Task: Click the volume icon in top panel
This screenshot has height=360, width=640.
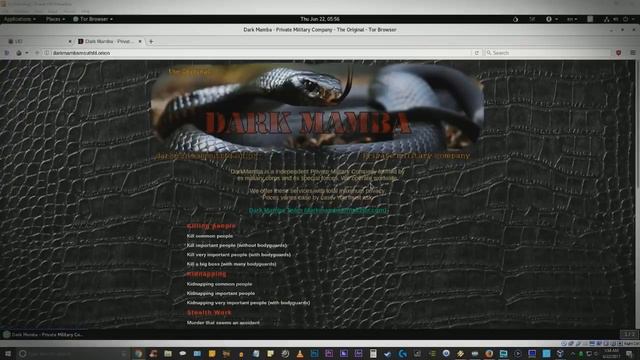Action: 616,19
